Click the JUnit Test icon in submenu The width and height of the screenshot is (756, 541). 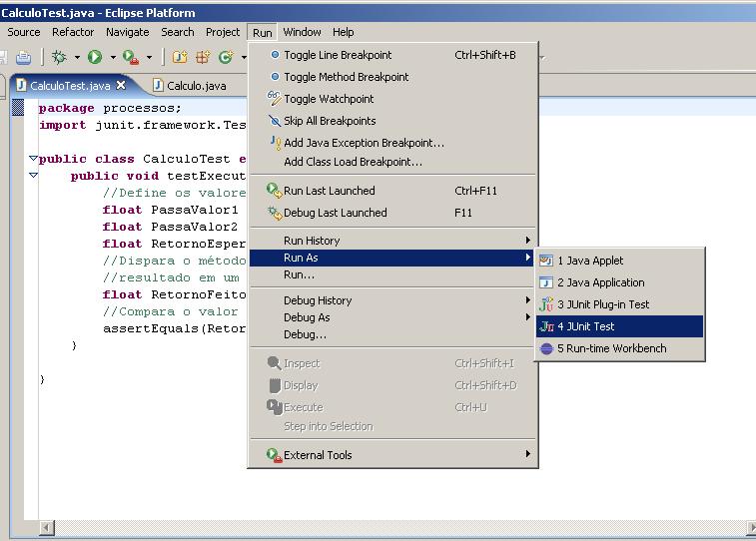(546, 326)
